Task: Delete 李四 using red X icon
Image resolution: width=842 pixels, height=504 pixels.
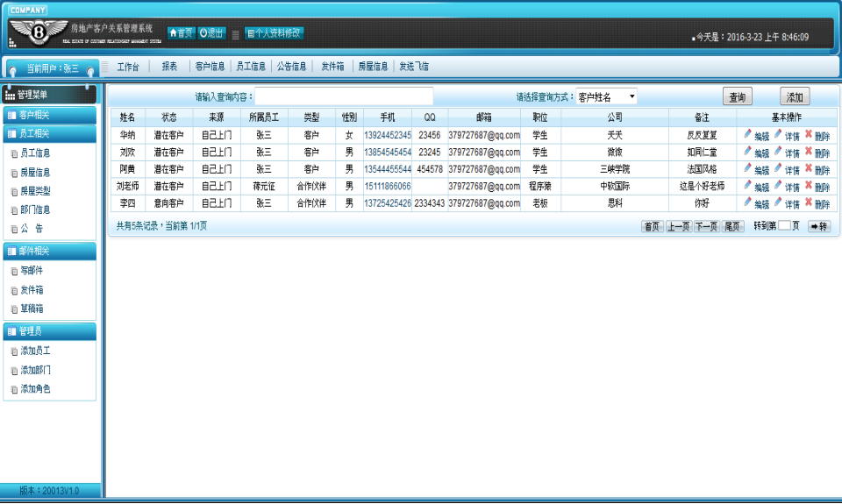Action: click(809, 202)
